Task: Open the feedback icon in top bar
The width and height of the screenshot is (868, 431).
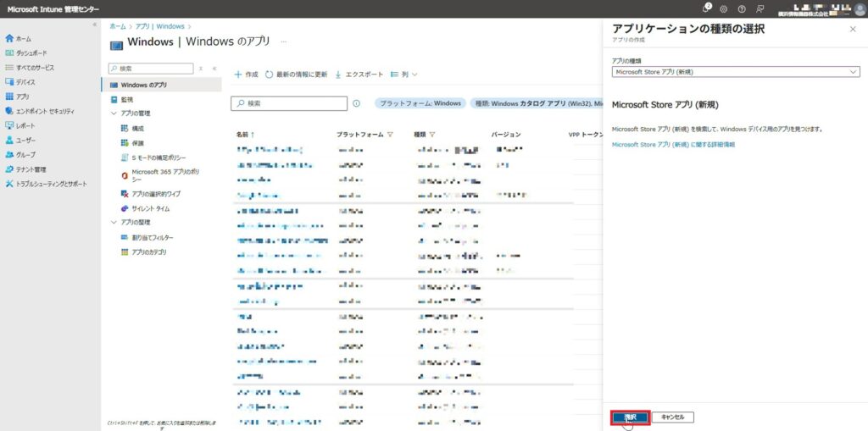Action: point(760,8)
